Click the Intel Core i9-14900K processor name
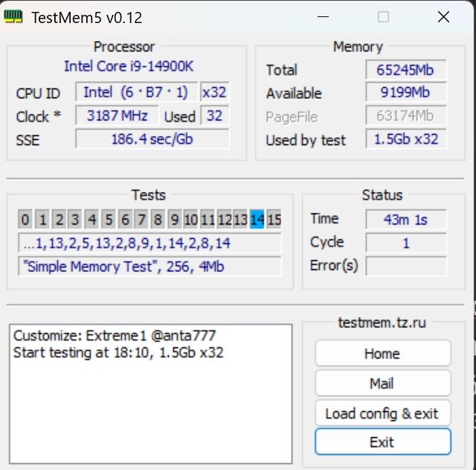This screenshot has height=470, width=476. coord(129,66)
